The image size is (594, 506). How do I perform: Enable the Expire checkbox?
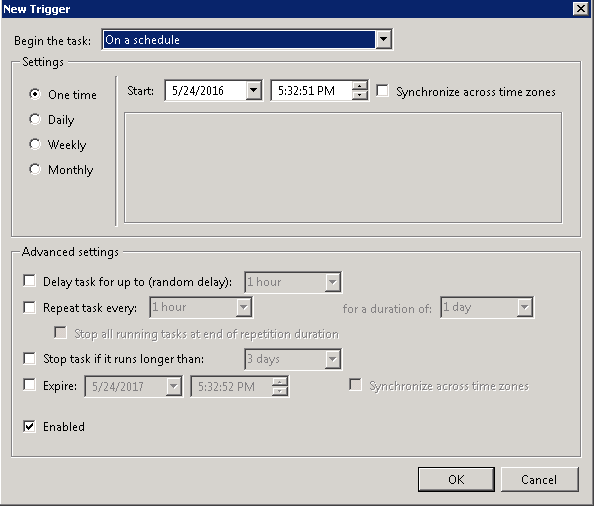point(29,385)
